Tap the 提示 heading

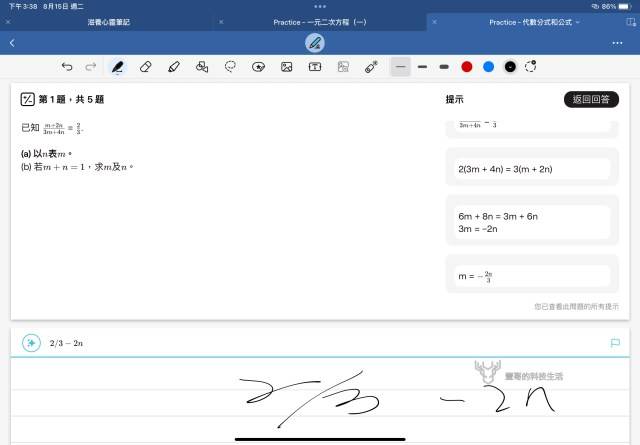[x=454, y=99]
